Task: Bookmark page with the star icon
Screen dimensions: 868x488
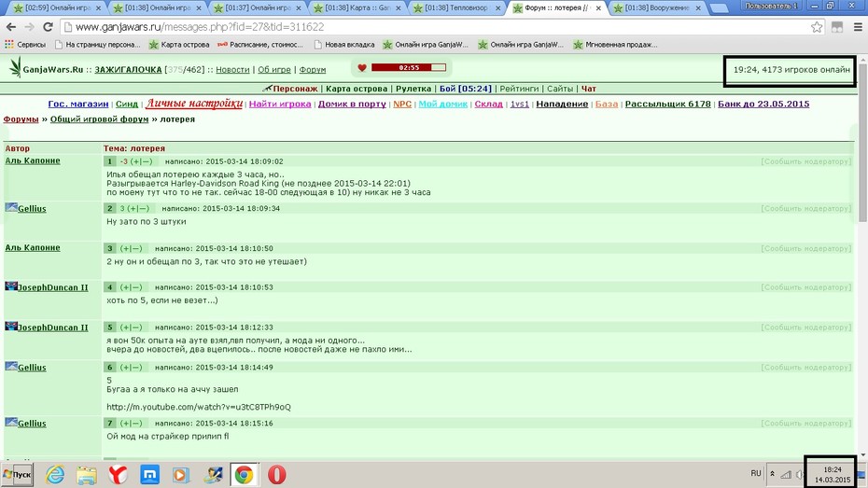Action: coord(817,27)
